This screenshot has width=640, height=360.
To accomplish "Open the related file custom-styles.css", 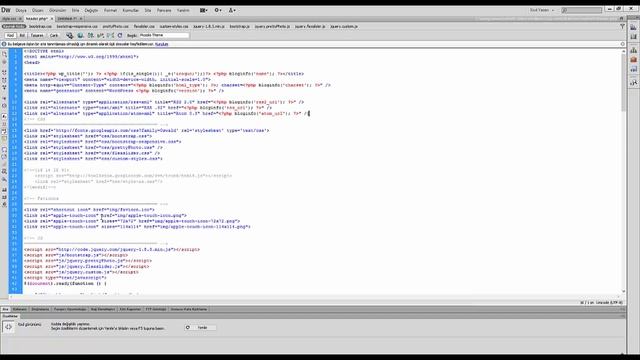I will click(174, 27).
